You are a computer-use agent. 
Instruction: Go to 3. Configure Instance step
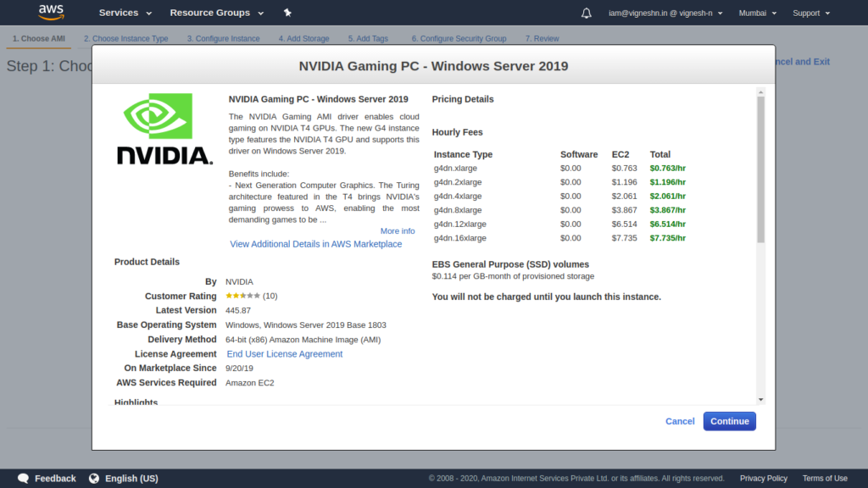tap(223, 39)
